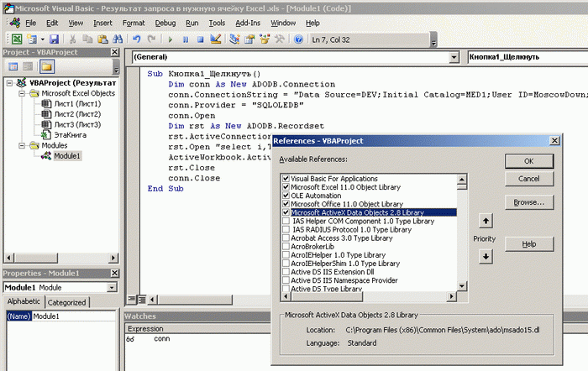588x371 pixels.
Task: Click the Browse... button
Action: (x=528, y=202)
